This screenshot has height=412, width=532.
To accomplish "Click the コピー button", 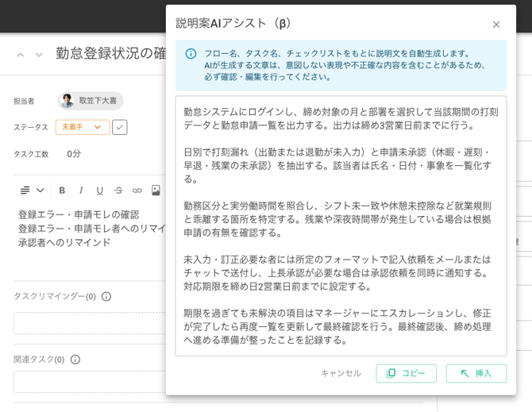I will point(406,373).
